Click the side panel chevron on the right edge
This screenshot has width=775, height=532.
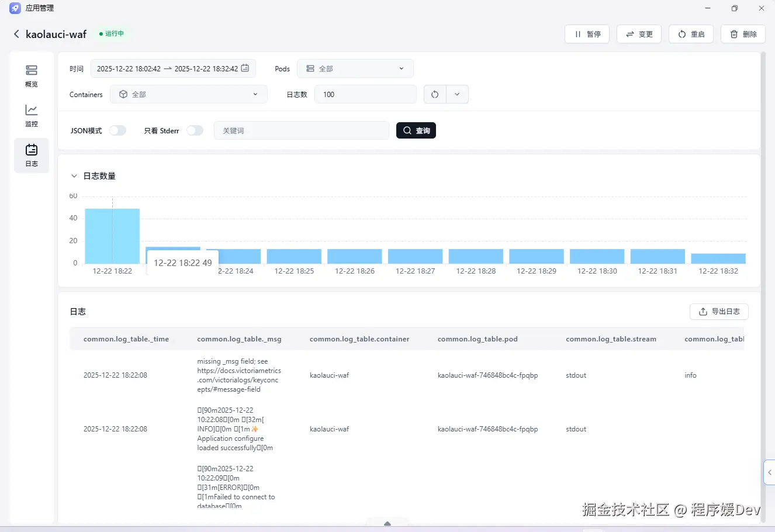click(x=770, y=472)
